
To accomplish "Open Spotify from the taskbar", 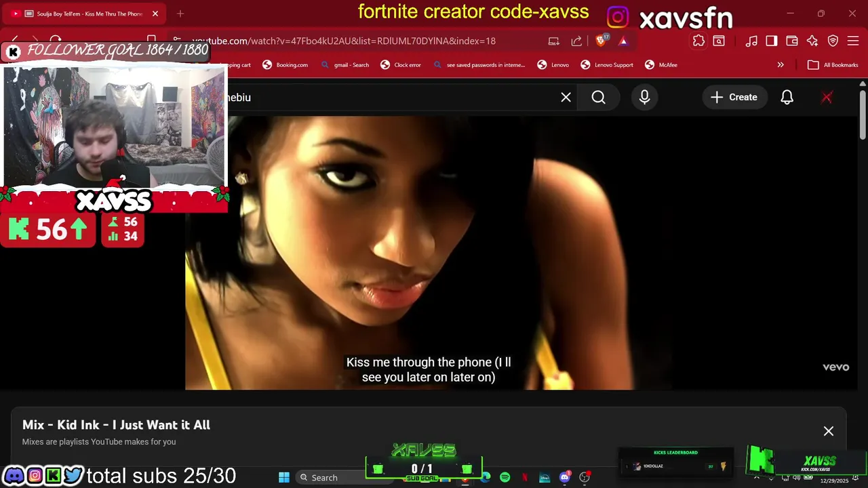I will pos(505,477).
